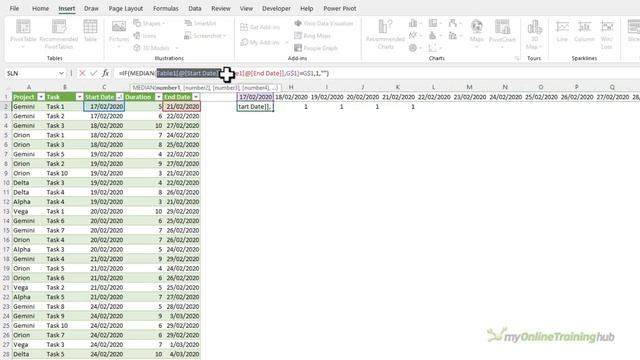Viewport: 640px width, 360px height.
Task: Select the Duration value 10 in row 4
Action: pyautogui.click(x=144, y=125)
